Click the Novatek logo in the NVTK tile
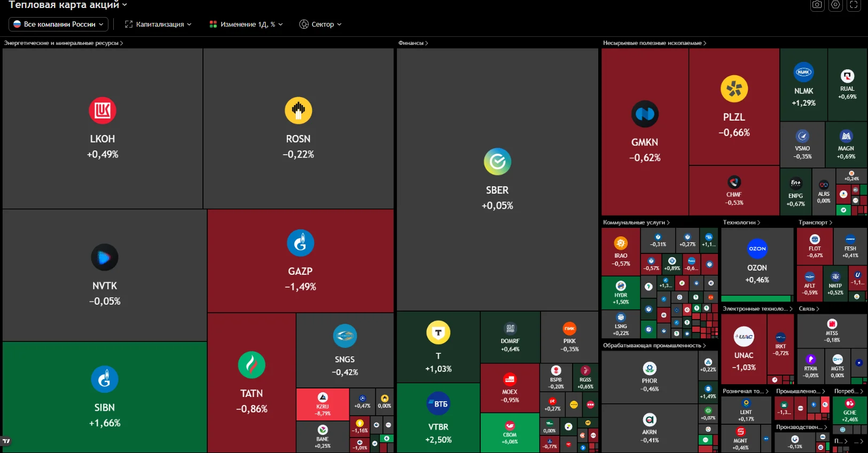The image size is (868, 453). tap(105, 258)
